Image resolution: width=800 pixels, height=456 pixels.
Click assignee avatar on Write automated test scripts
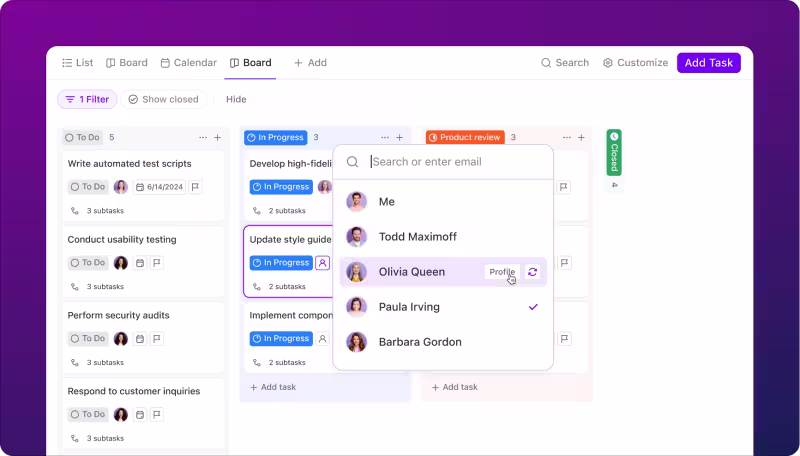[x=121, y=187]
